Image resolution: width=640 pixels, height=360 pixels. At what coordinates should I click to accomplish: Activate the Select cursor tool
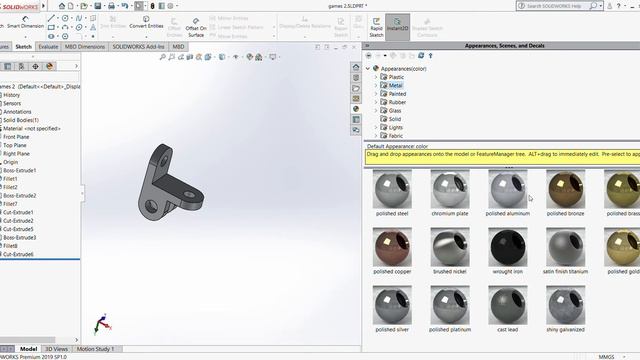(139, 6)
